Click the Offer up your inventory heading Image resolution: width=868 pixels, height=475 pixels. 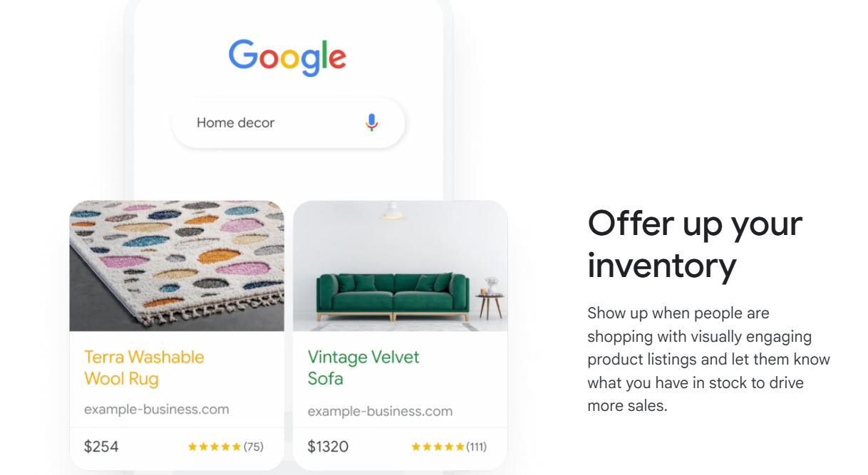coord(695,244)
